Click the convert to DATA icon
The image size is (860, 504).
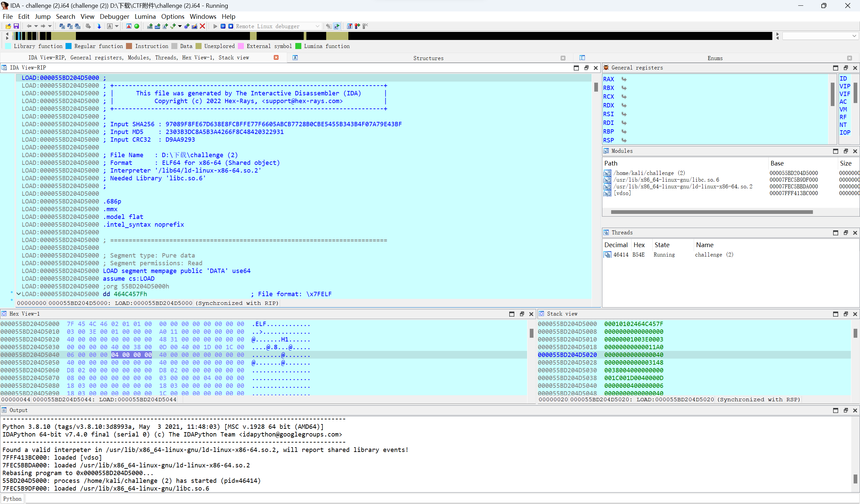pyautogui.click(x=157, y=26)
